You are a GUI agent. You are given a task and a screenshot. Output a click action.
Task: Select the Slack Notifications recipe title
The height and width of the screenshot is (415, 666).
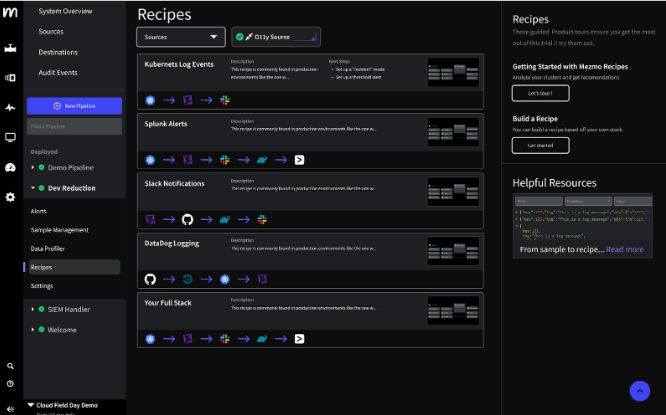tap(174, 184)
